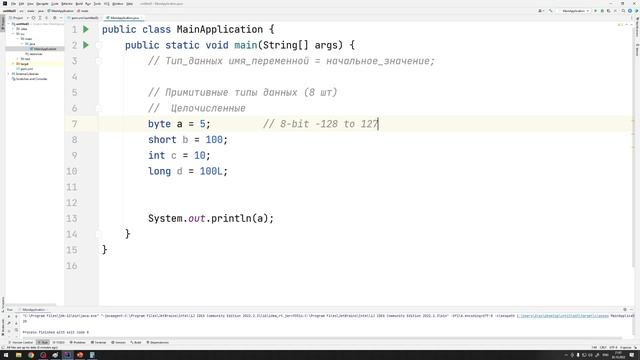Switch to the pom.xml editor tab
Viewport: 640px width, 360px height.
click(84, 18)
